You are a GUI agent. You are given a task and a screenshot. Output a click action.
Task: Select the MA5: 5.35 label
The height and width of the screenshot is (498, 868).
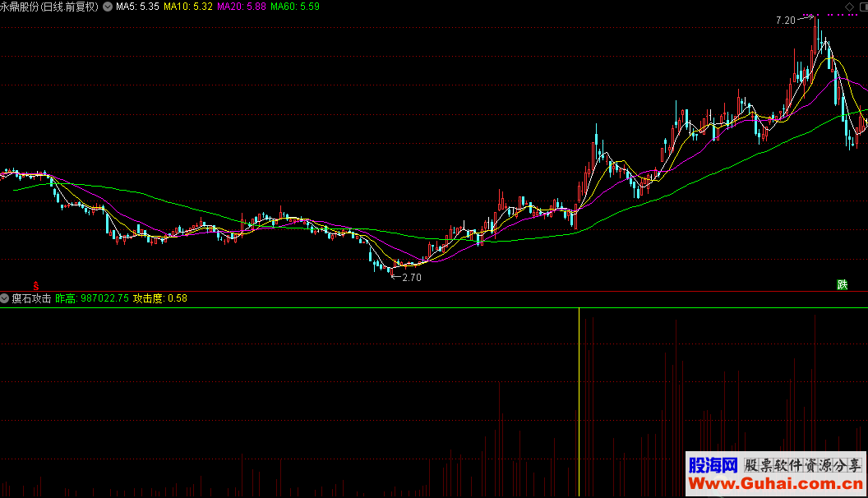point(137,7)
